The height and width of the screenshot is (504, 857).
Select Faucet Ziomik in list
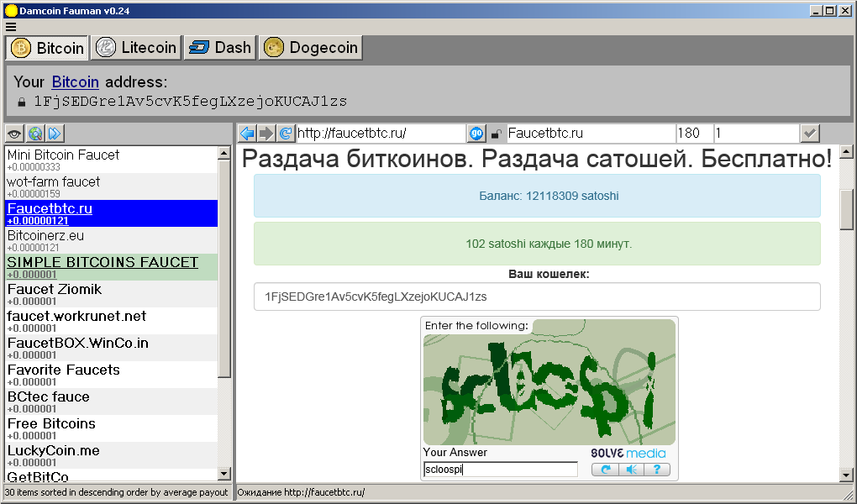112,293
